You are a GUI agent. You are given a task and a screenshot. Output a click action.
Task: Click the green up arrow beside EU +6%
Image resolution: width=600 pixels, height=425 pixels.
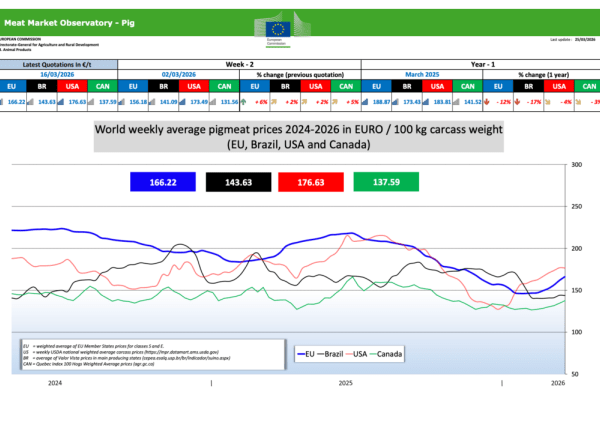[x=243, y=102]
